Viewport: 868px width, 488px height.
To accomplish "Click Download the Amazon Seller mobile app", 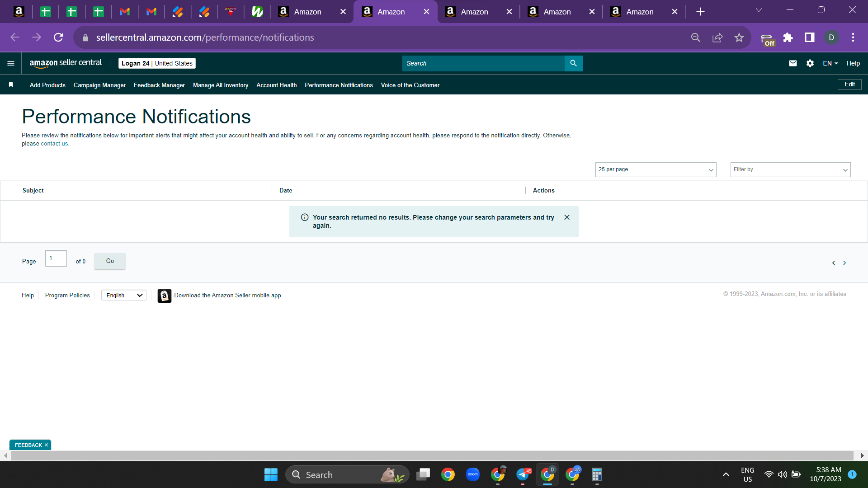I will pos(227,296).
